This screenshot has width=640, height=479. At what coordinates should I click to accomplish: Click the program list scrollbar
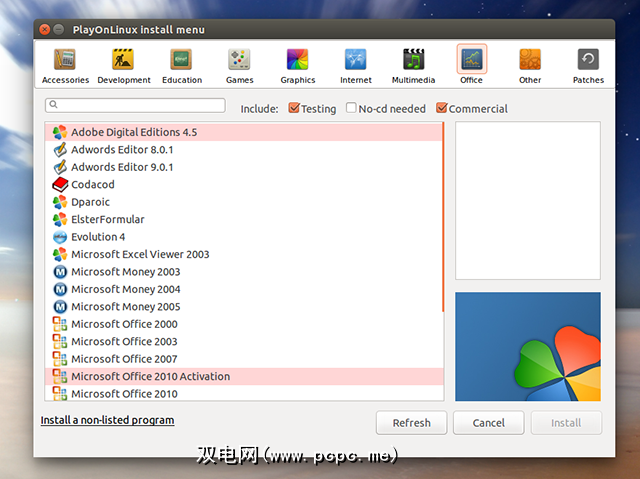tap(443, 217)
